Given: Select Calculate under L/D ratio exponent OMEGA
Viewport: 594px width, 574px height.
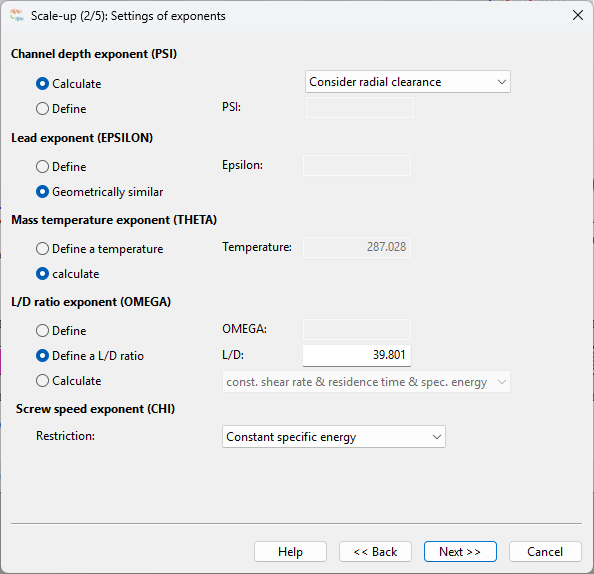Looking at the screenshot, I should (x=69, y=381).
